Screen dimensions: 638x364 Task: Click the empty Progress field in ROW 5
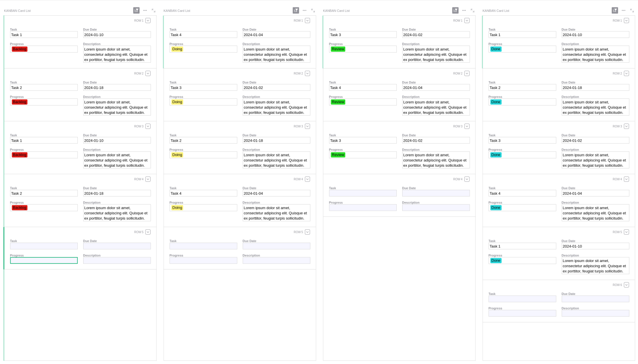point(44,260)
